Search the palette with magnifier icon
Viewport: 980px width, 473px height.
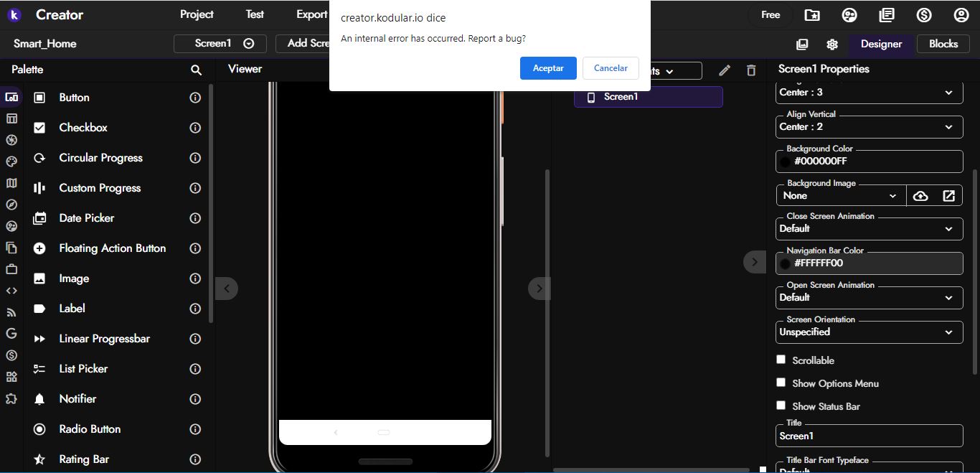[196, 70]
